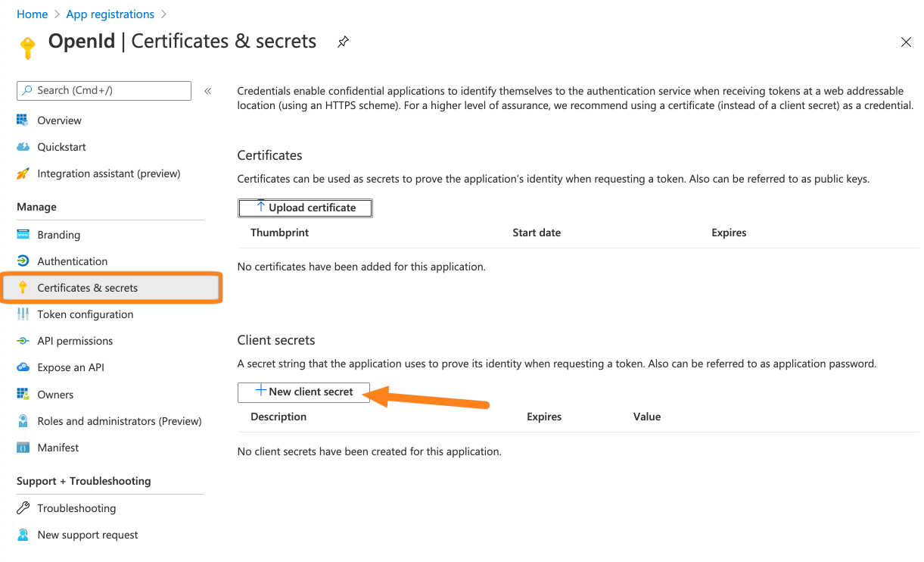The image size is (924, 562).
Task: Collapse the sidebar menu with double chevron
Action: [x=207, y=91]
